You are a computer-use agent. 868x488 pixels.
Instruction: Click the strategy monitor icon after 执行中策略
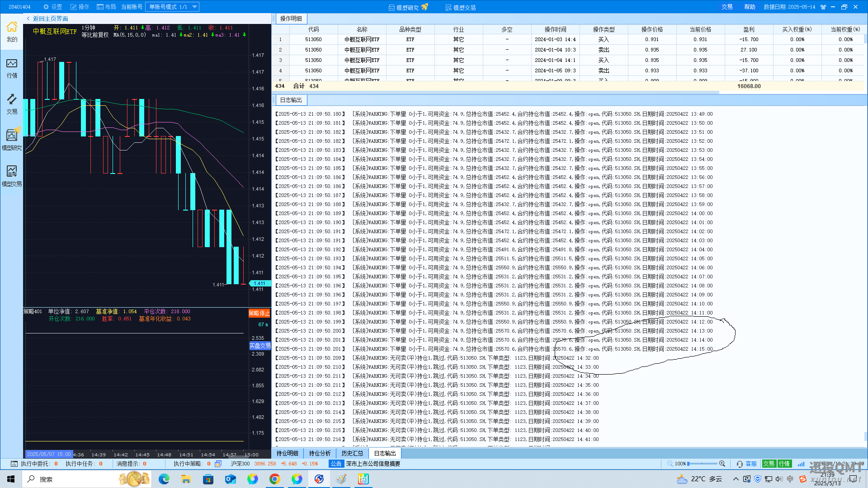point(218,464)
